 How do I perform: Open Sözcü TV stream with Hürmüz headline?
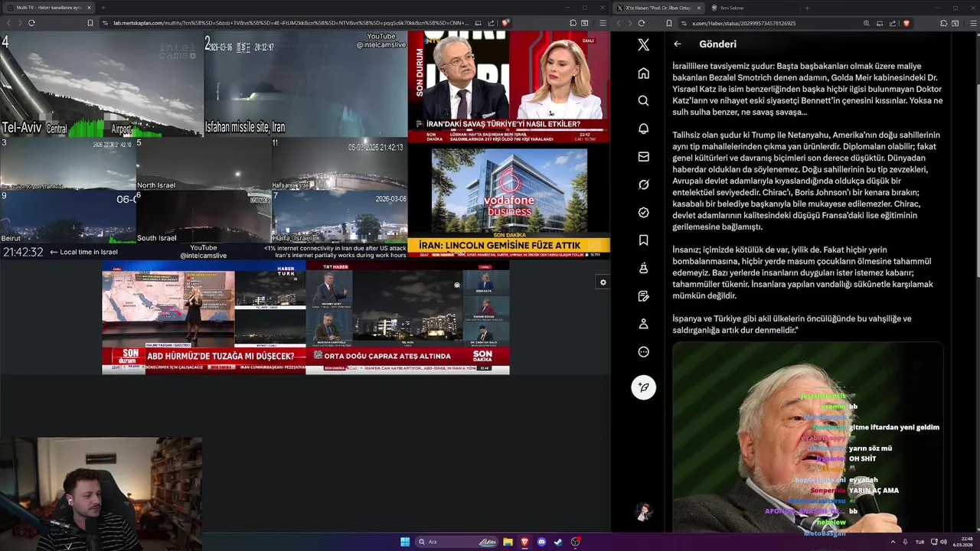204,317
